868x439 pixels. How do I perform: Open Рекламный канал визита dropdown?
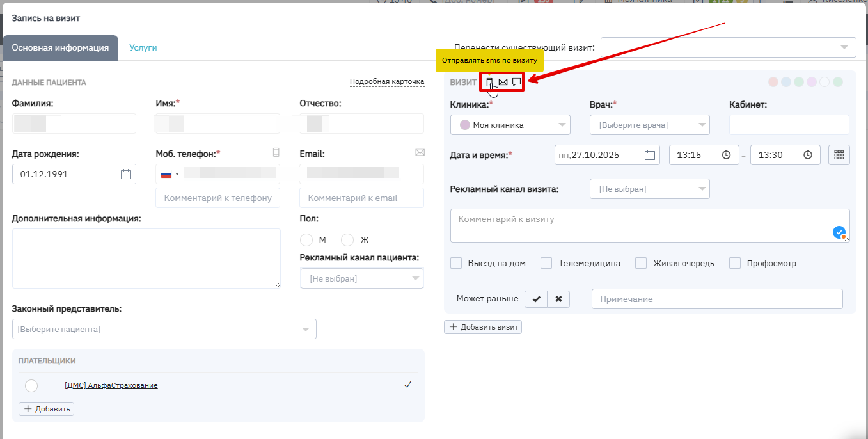(649, 189)
